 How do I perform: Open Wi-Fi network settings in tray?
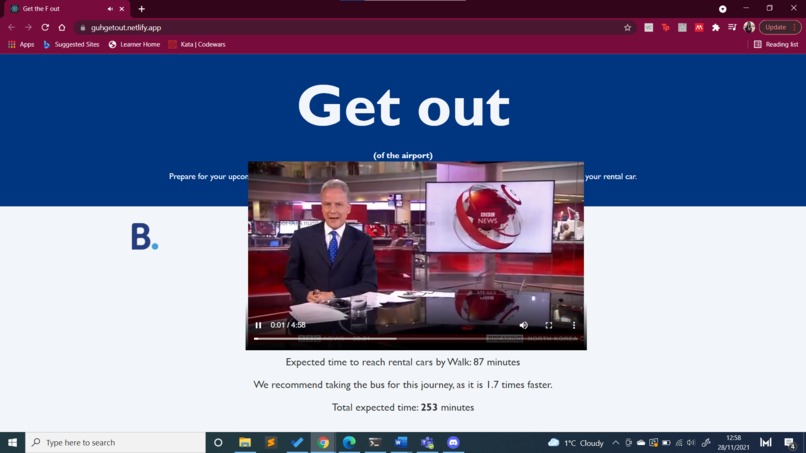679,443
